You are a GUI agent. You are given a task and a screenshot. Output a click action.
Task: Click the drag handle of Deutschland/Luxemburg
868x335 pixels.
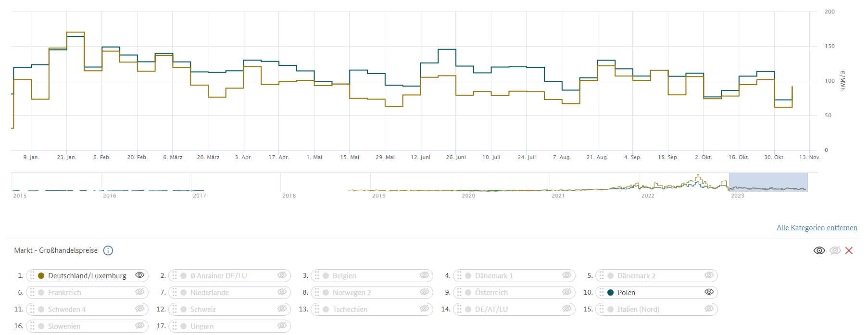[x=32, y=275]
